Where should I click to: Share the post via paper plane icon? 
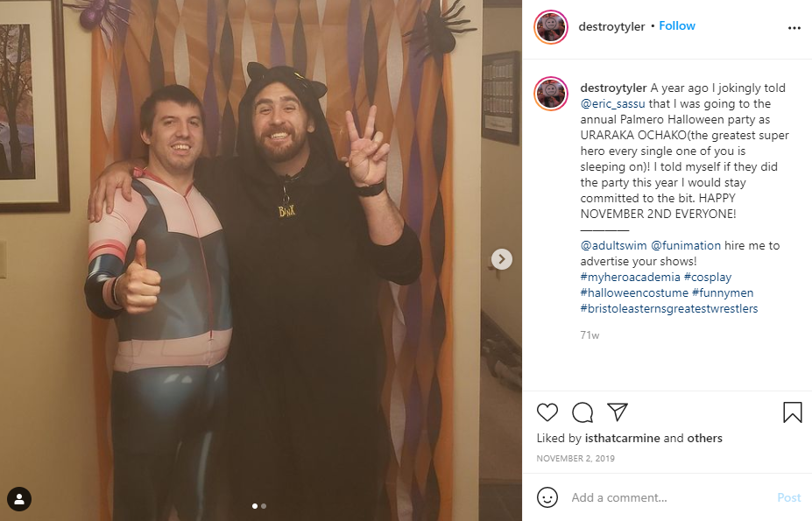click(618, 412)
